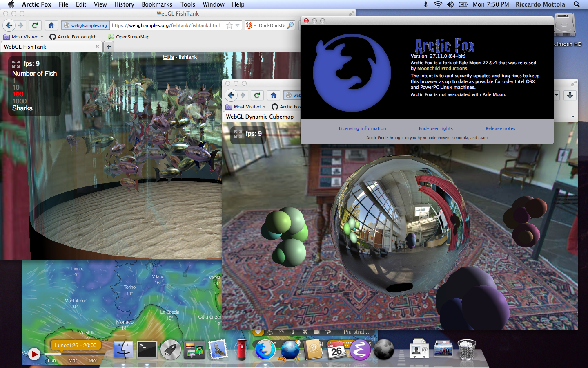Launch Emacs purple icon in Dock
The height and width of the screenshot is (368, 588).
click(x=360, y=350)
